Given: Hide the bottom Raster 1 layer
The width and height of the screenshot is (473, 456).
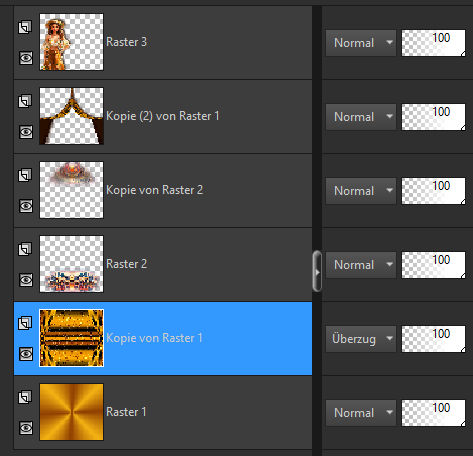Looking at the screenshot, I should 26,428.
